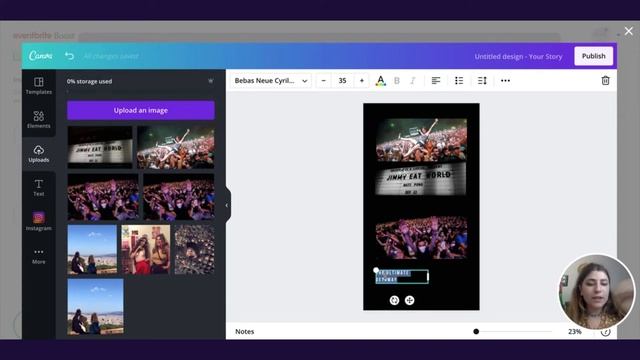
Task: Select the purple crowd photo on canvas
Action: [x=421, y=238]
